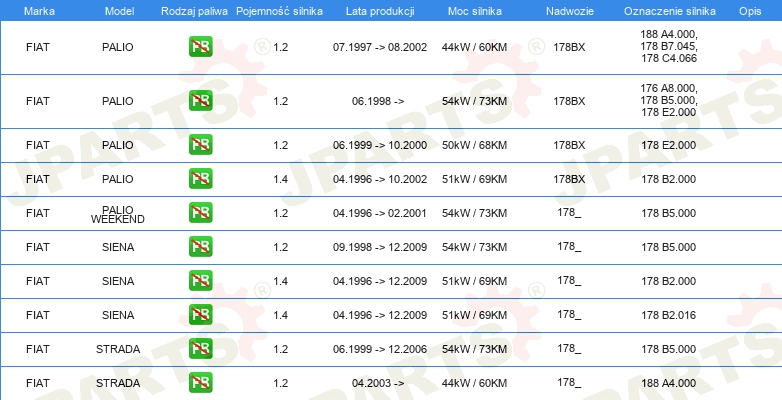Click 44kW / 60KM in the Strada 04.2003 row
782x400 pixels.
(474, 383)
